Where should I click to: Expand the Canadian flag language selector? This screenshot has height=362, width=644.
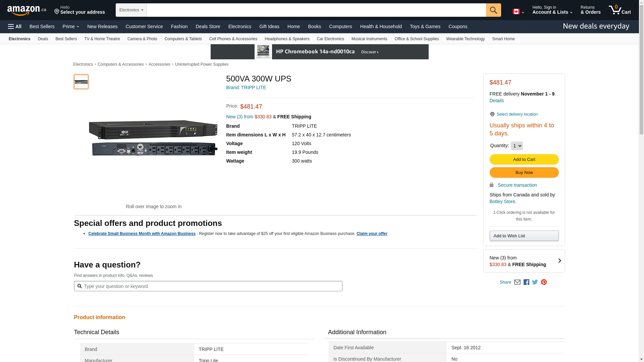pos(518,12)
